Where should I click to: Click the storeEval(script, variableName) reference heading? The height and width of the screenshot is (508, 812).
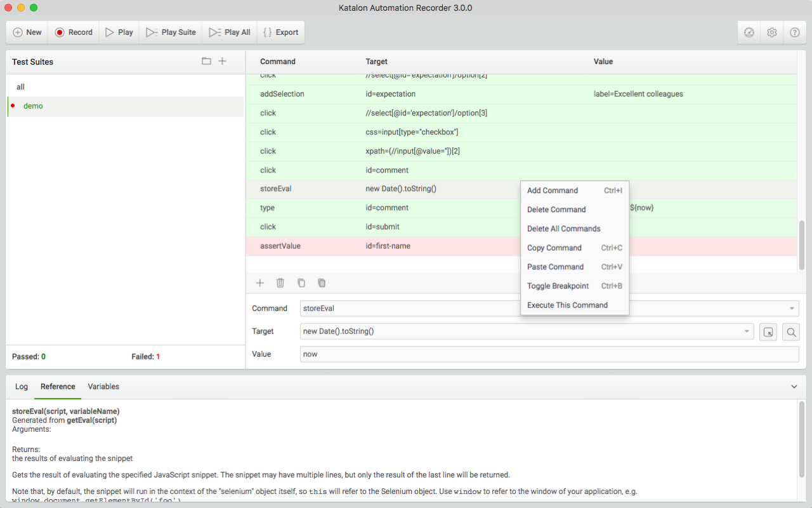pos(66,411)
